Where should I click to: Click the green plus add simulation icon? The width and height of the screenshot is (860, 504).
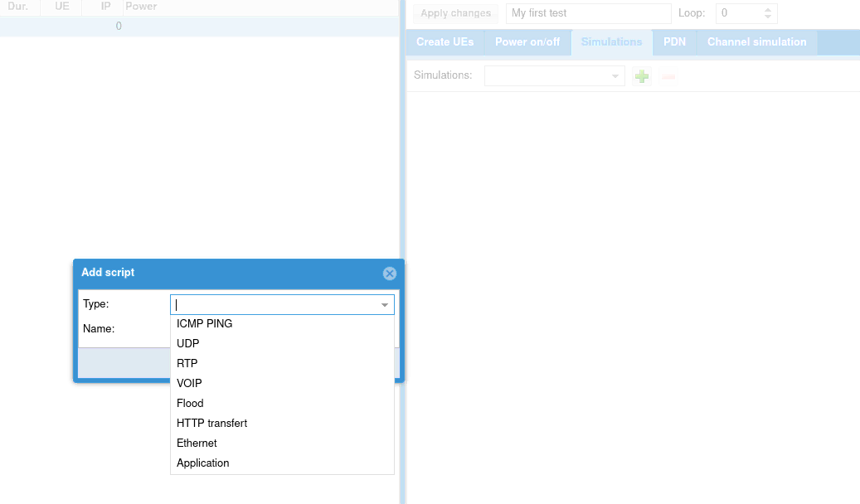tap(641, 76)
